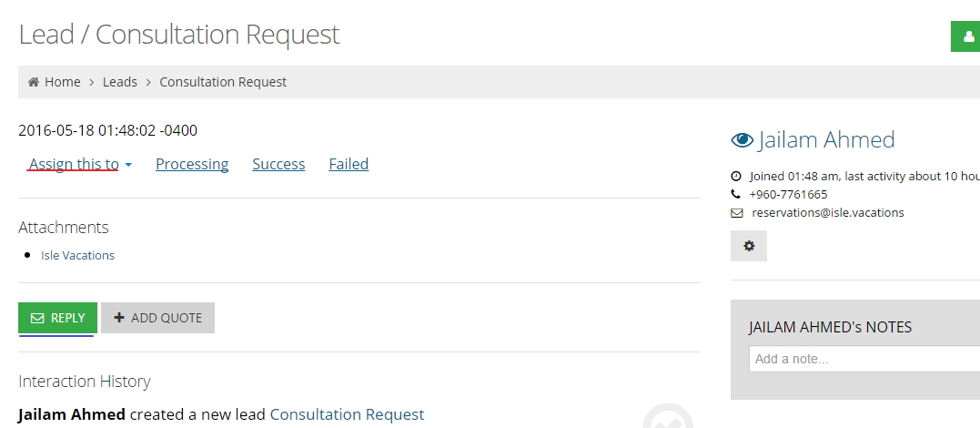Click the plus icon on Add Quote
The height and width of the screenshot is (428, 980).
119,318
